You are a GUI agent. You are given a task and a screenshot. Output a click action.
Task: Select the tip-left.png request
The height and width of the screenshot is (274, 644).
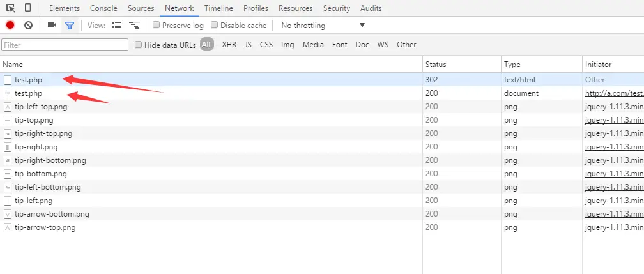pyautogui.click(x=322, y=201)
